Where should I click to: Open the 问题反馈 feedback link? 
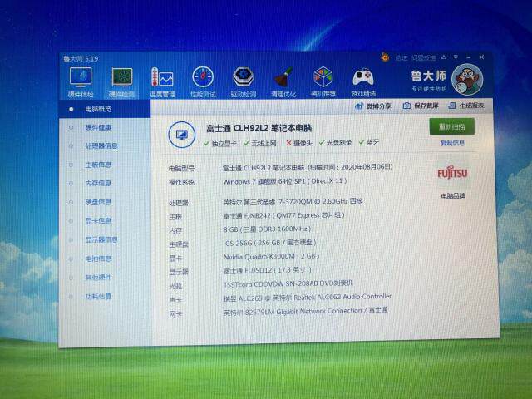423,57
